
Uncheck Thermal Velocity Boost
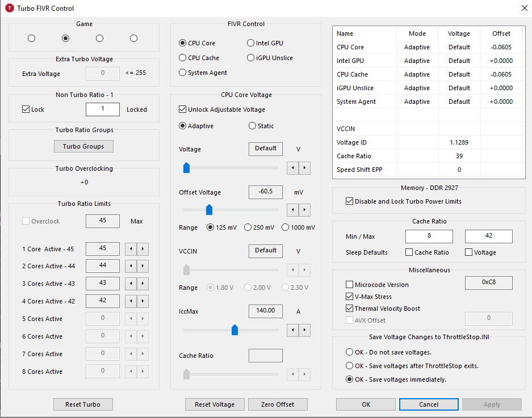click(x=350, y=309)
